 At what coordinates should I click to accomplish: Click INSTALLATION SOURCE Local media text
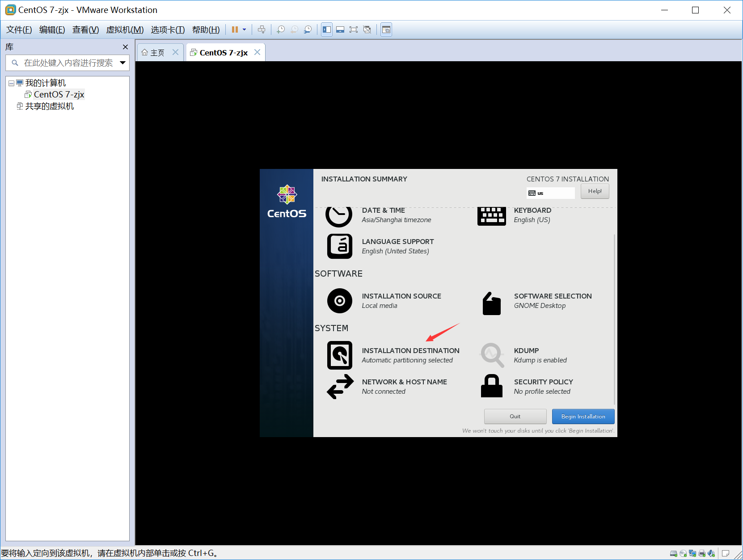pos(401,301)
